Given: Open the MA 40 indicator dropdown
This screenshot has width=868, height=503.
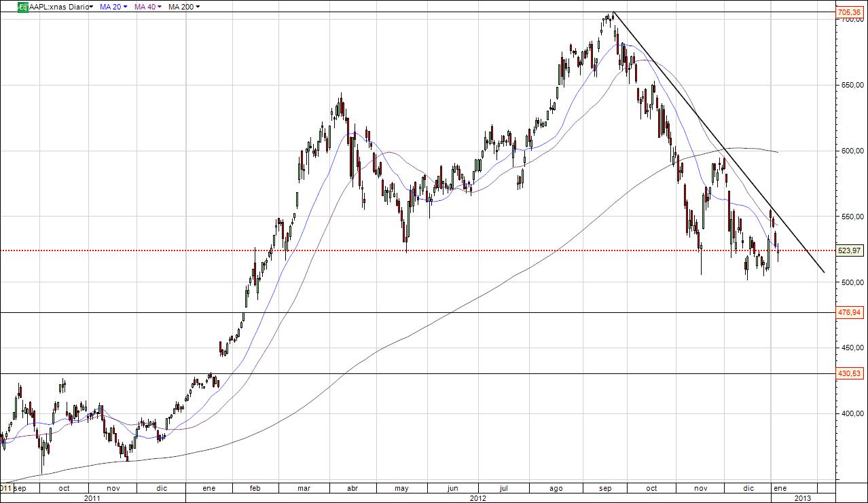Looking at the screenshot, I should point(147,7).
